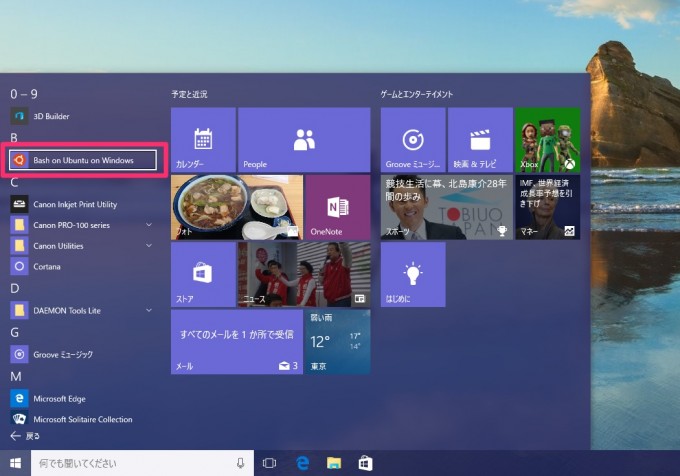The width and height of the screenshot is (680, 476).
Task: Open the メール mail tile
Action: pyautogui.click(x=237, y=342)
